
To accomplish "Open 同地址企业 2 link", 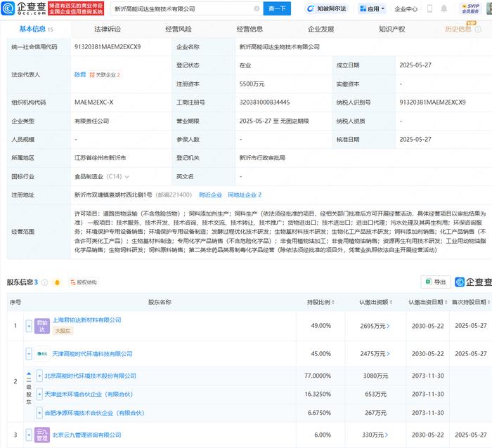I will pos(245,195).
